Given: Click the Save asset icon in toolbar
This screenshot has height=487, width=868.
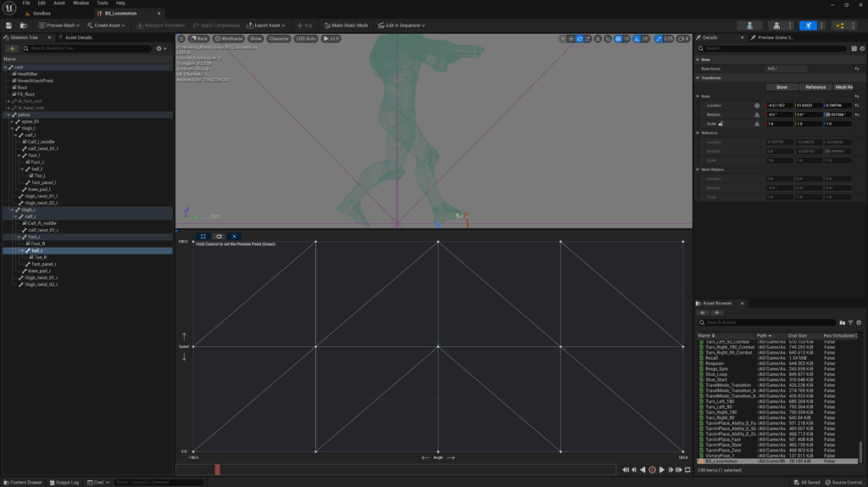Looking at the screenshot, I should pyautogui.click(x=8, y=25).
